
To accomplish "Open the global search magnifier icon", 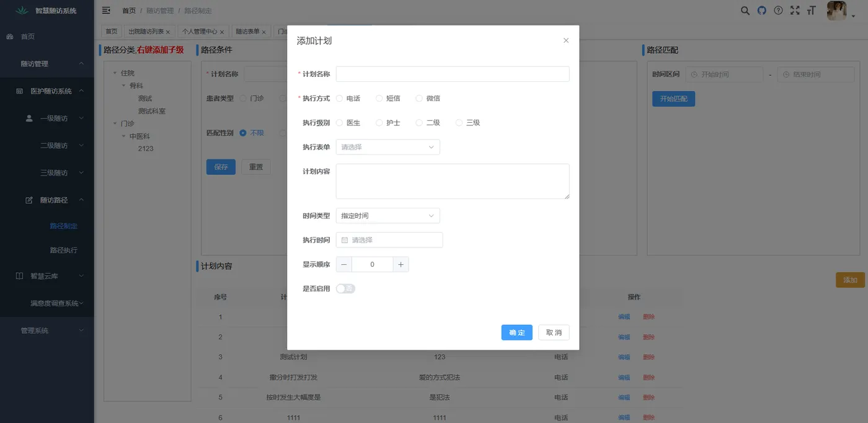I will (x=745, y=11).
